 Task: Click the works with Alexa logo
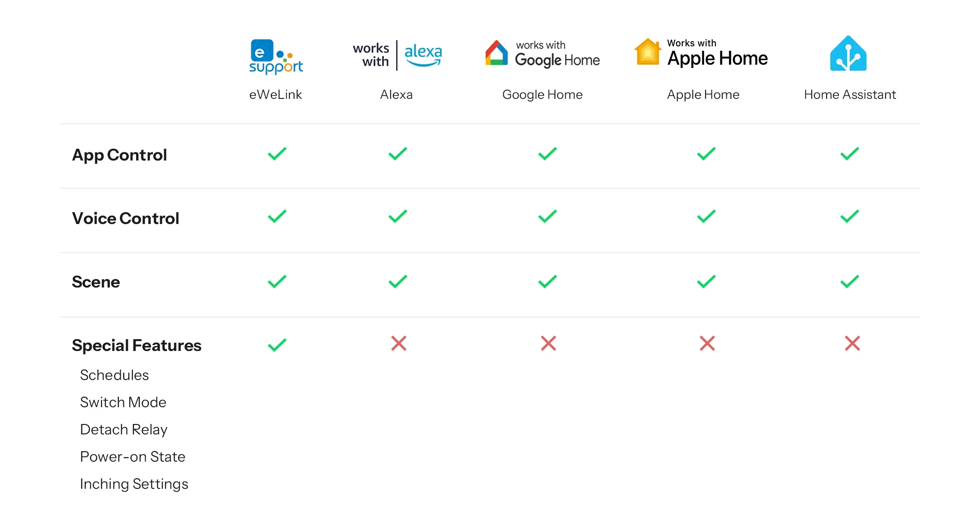point(397,55)
